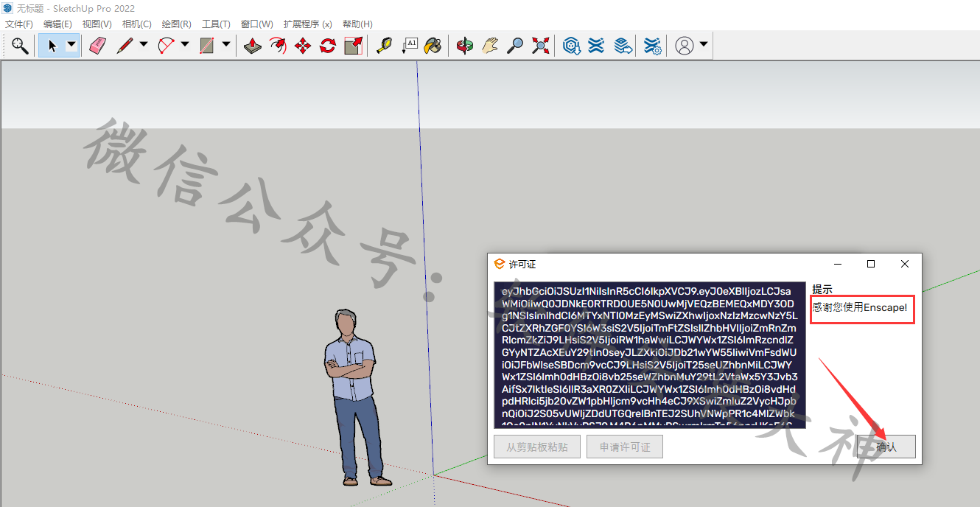Select the Scale tool

(353, 46)
